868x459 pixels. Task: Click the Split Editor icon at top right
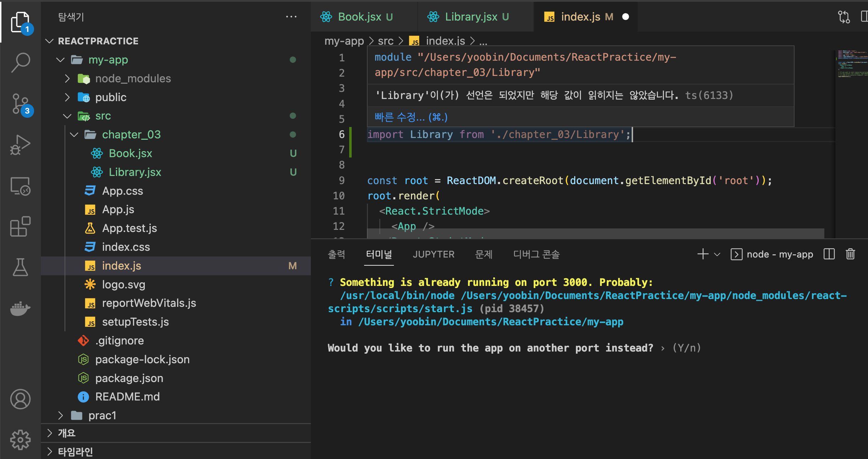click(x=864, y=17)
